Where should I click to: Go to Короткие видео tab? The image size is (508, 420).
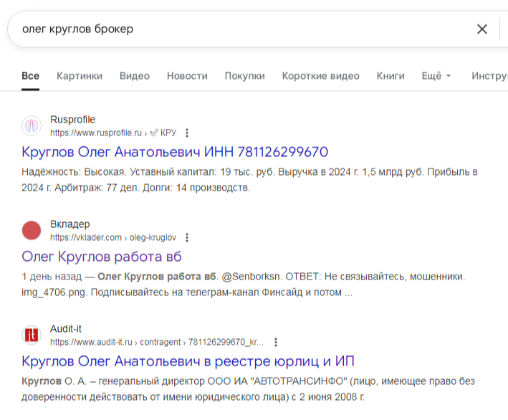(x=320, y=76)
